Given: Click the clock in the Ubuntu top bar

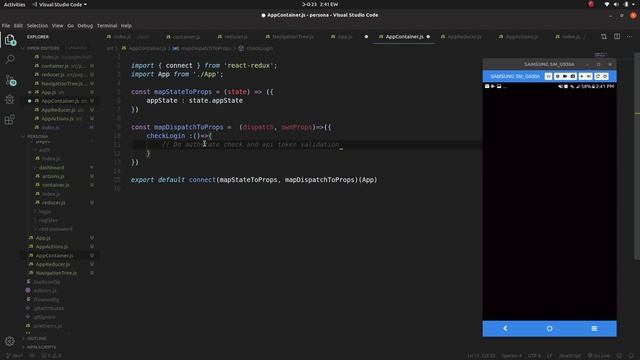Looking at the screenshot, I should tap(320, 4).
